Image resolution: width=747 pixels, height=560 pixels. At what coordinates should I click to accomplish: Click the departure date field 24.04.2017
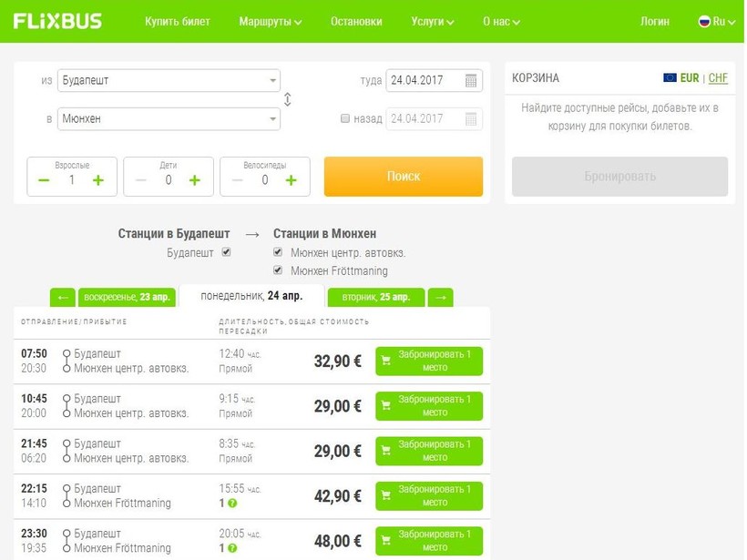click(434, 80)
